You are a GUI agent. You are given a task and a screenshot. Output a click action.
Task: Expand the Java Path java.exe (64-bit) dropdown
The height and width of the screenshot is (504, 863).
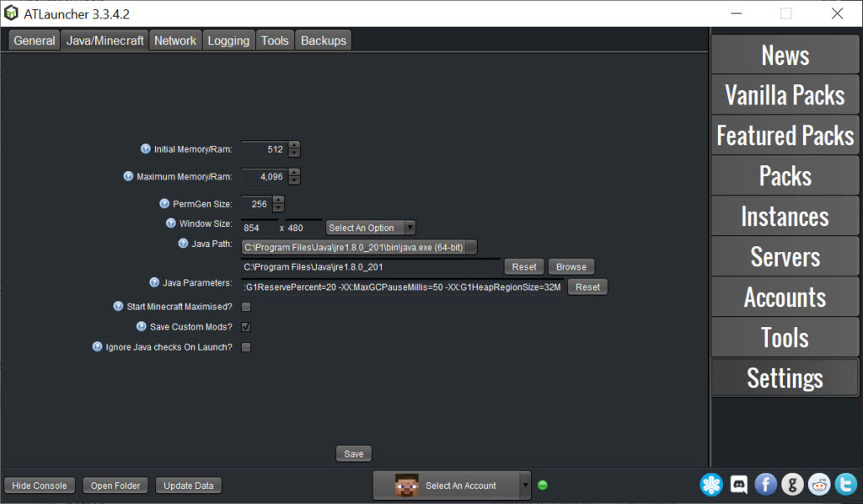[x=359, y=248]
